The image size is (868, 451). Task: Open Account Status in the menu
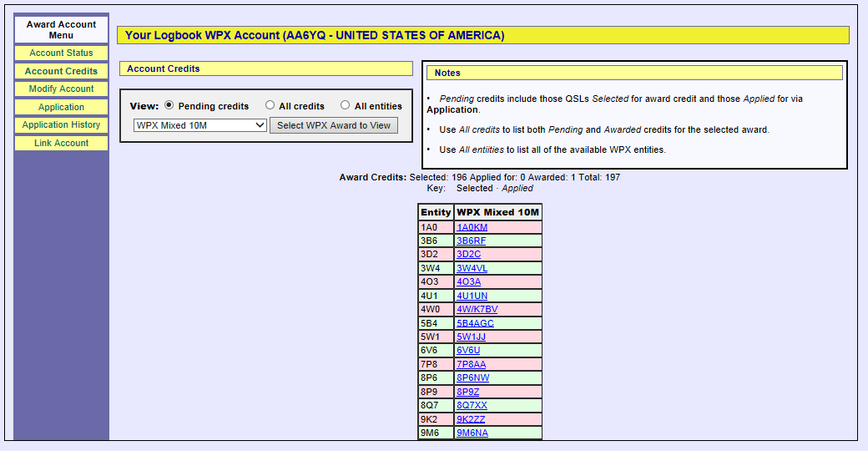(61, 53)
